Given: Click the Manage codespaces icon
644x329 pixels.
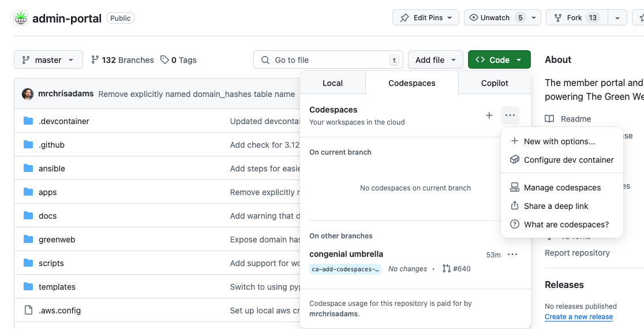Looking at the screenshot, I should pos(515,188).
